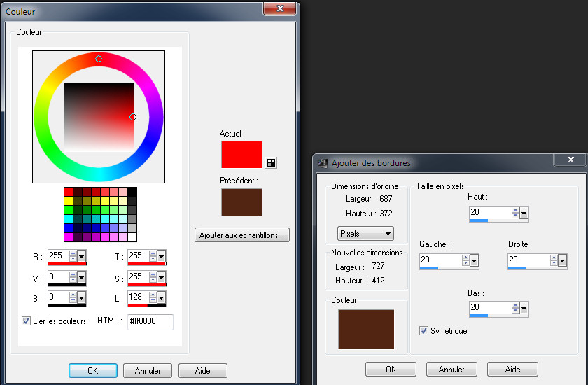Open the Pixels unit dropdown
The image size is (588, 385).
[x=365, y=233]
